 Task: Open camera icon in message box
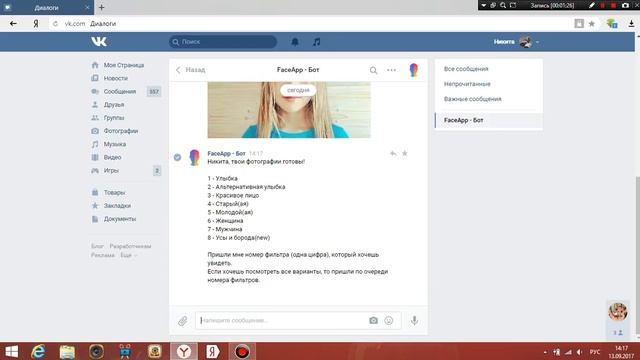(373, 320)
